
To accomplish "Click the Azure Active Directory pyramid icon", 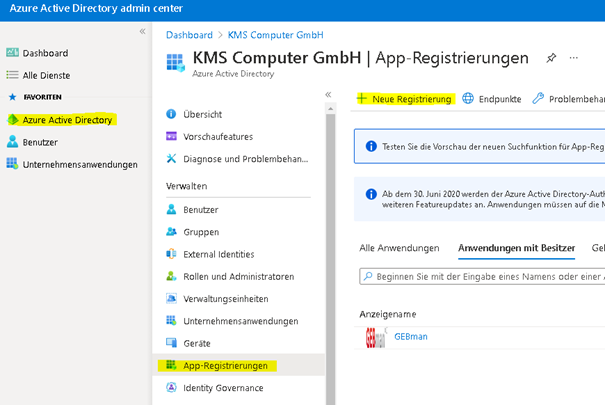I will pos(13,120).
